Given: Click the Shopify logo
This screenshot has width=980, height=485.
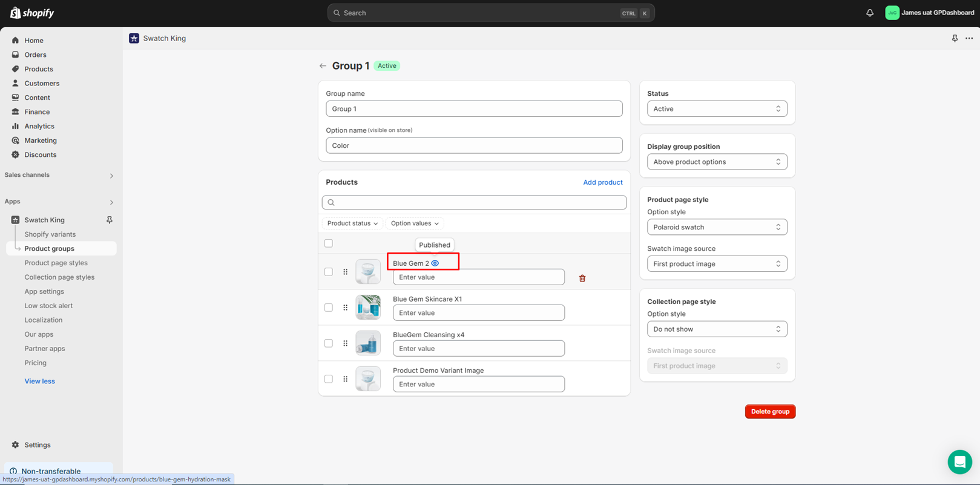Looking at the screenshot, I should click(x=32, y=13).
